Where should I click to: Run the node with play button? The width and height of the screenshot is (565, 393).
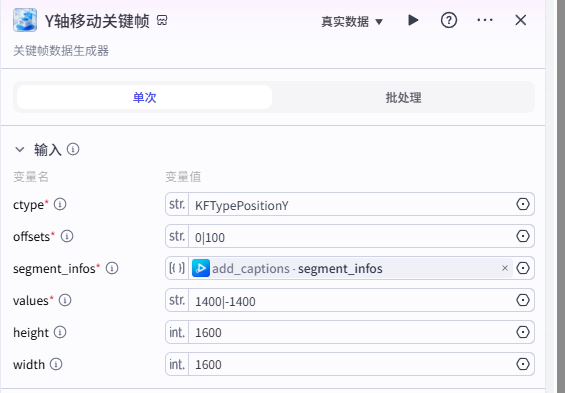click(x=413, y=20)
